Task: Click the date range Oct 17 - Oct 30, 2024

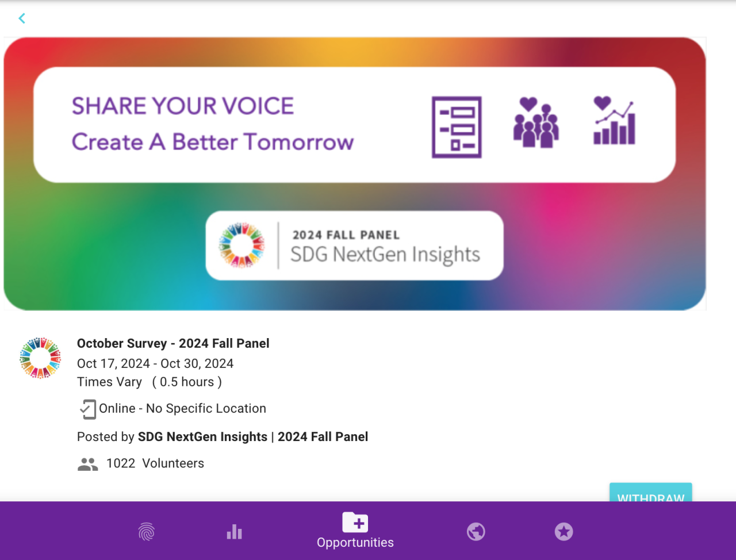Action: pos(155,363)
